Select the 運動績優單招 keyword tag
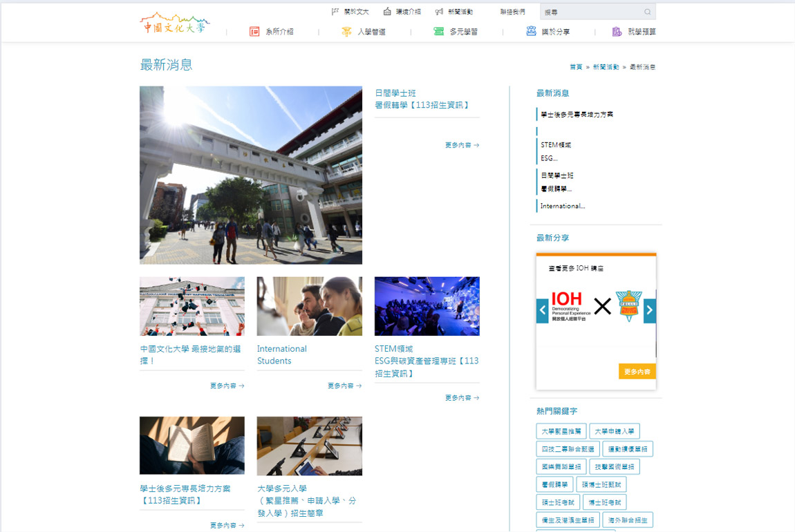 coord(627,449)
